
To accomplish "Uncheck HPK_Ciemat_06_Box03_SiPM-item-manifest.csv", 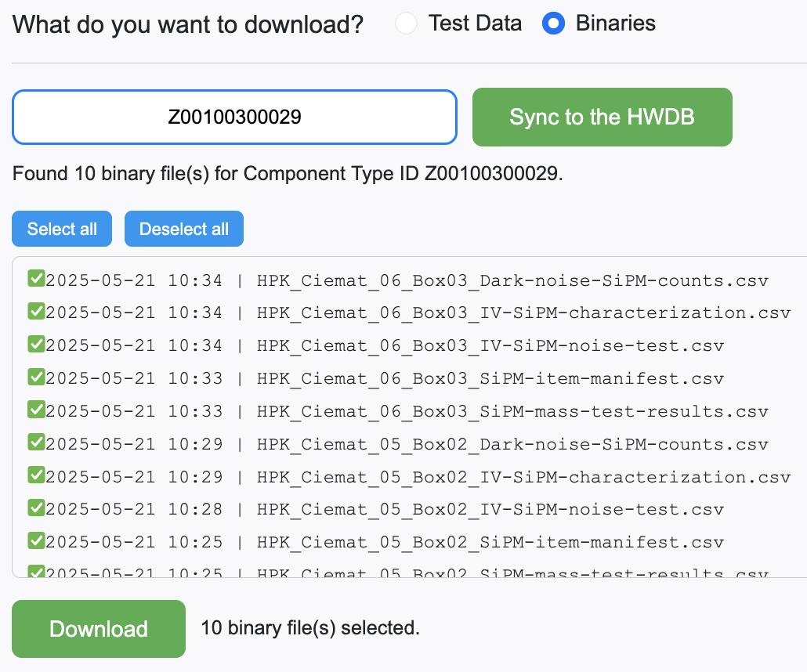I will [36, 377].
